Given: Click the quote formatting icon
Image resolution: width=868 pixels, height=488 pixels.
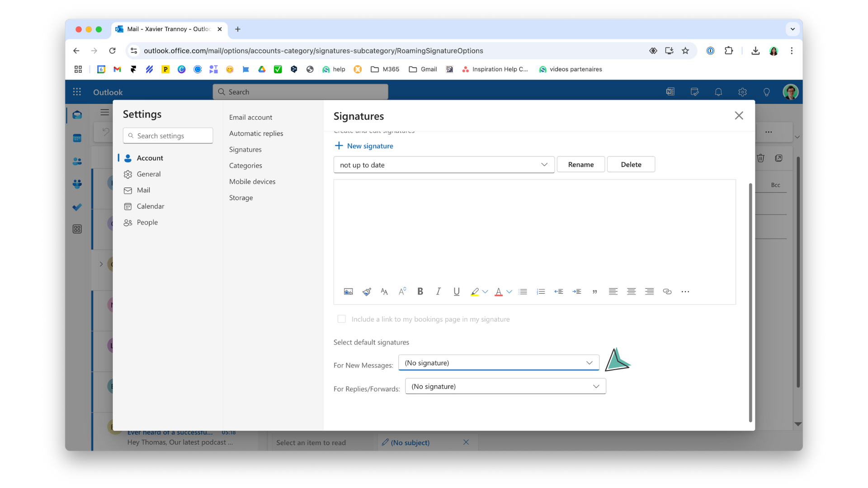Looking at the screenshot, I should click(x=595, y=291).
